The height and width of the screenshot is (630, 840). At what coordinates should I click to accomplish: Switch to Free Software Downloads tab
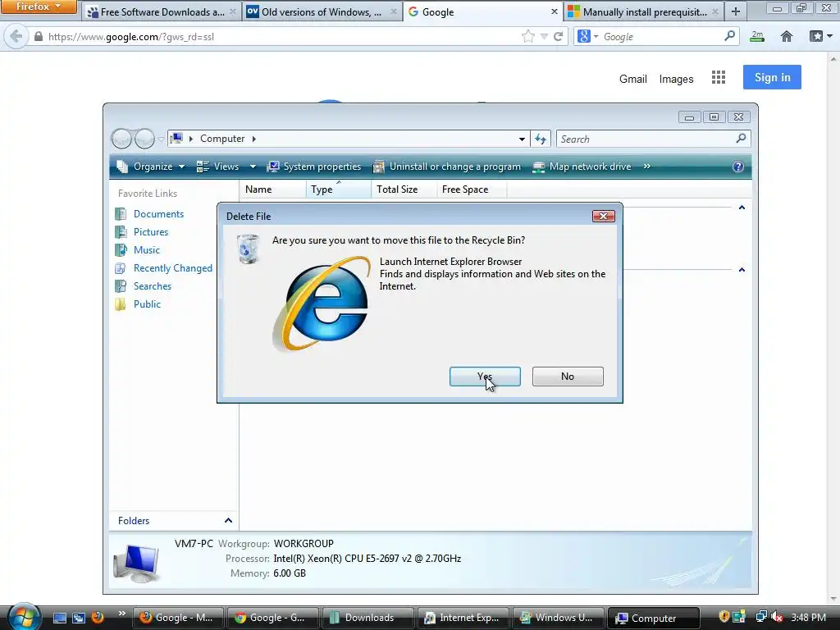tap(162, 11)
